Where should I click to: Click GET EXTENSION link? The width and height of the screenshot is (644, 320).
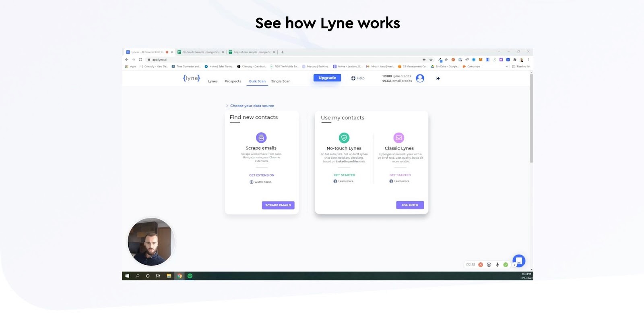tap(262, 175)
